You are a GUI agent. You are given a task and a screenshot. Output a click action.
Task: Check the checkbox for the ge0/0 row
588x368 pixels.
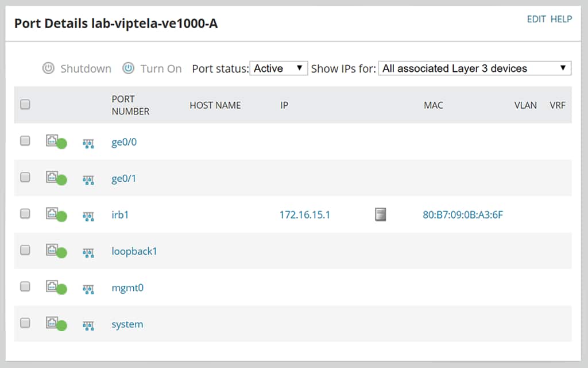point(25,140)
